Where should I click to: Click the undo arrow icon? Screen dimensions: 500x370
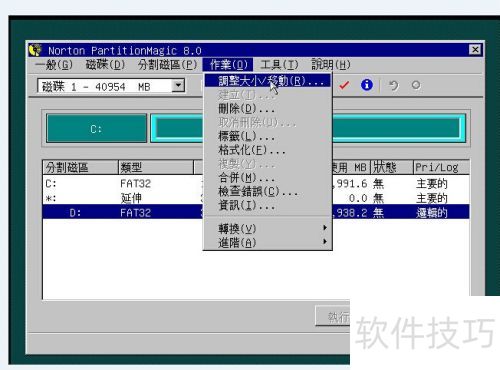pyautogui.click(x=394, y=85)
